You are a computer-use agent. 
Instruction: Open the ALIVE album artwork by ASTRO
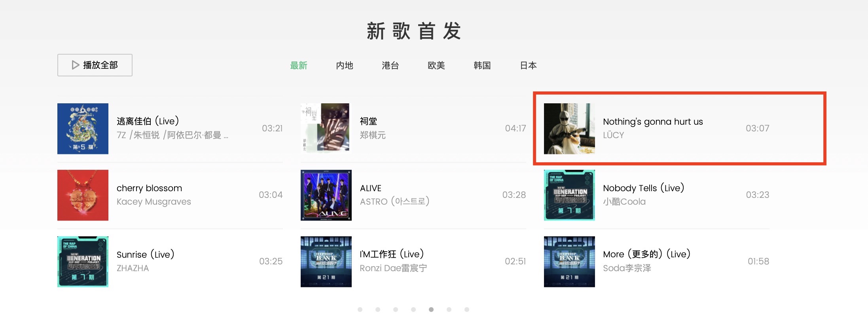pos(326,195)
